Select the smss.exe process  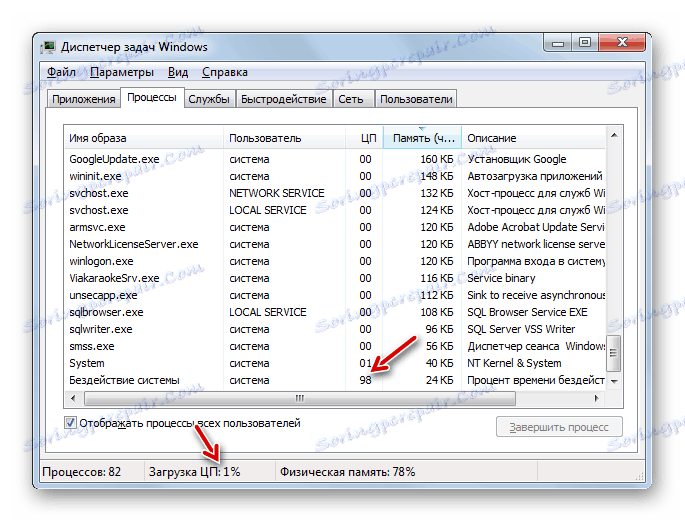point(335,346)
